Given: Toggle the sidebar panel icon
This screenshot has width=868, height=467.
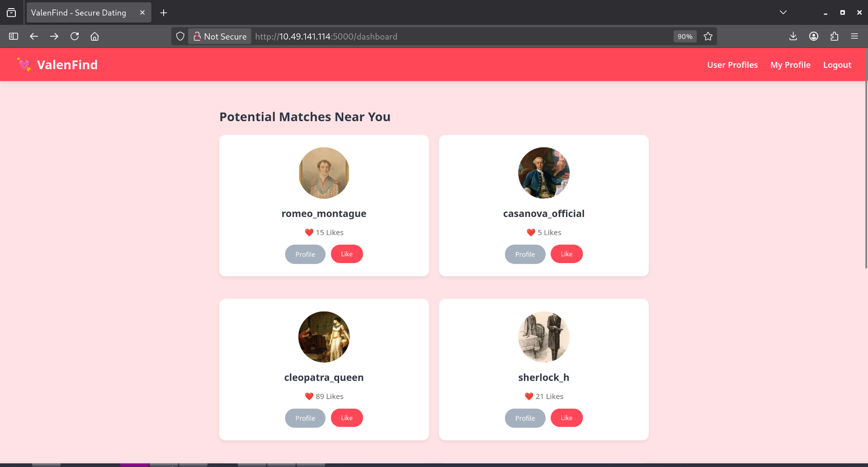Looking at the screenshot, I should (x=14, y=36).
